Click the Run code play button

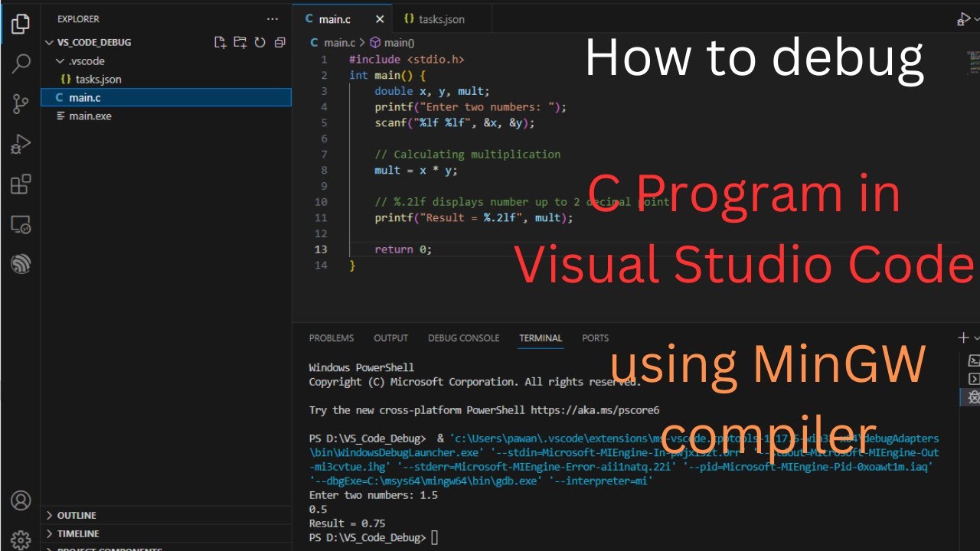click(962, 19)
